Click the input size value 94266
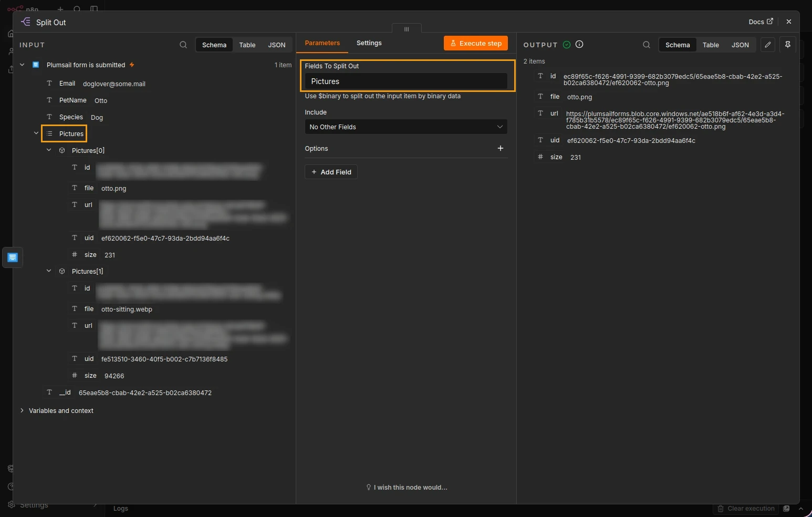Viewport: 812px width, 517px height. point(114,376)
